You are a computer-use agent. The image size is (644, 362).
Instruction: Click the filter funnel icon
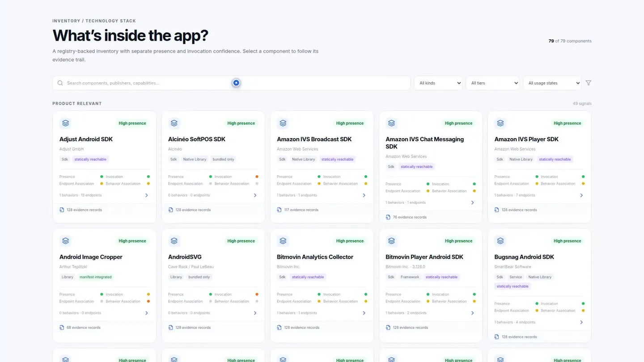click(x=588, y=83)
